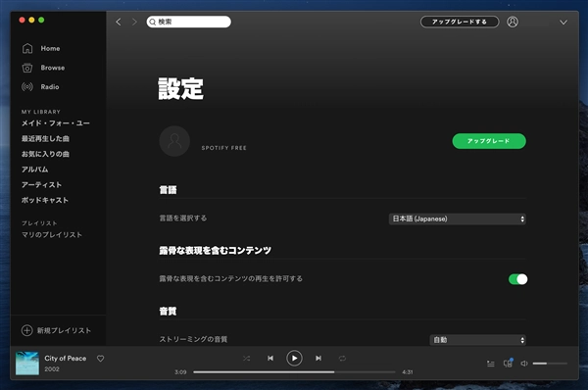Go back with the left arrow
Image resolution: width=588 pixels, height=390 pixels.
click(119, 23)
